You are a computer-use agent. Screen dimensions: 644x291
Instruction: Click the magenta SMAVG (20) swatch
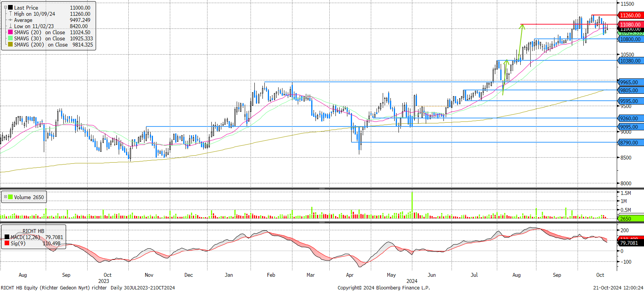10,32
